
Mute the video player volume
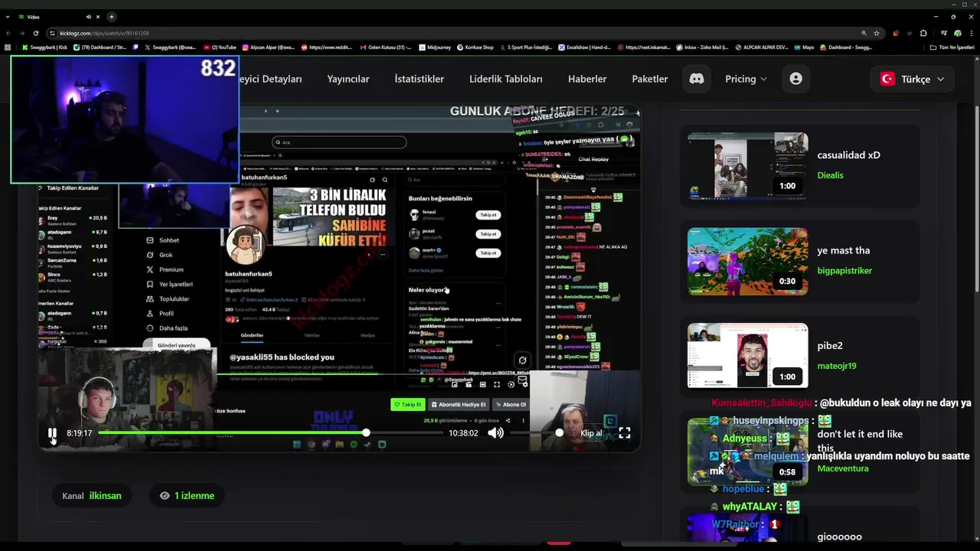pyautogui.click(x=495, y=433)
